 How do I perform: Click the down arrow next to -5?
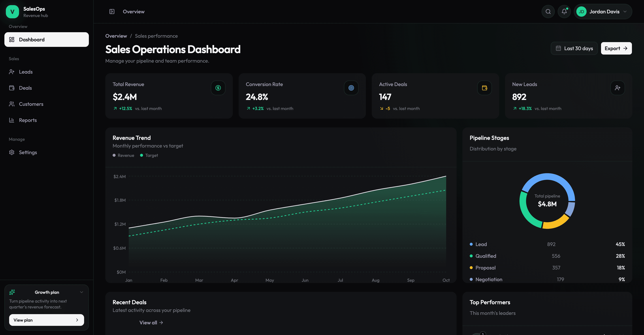(381, 108)
